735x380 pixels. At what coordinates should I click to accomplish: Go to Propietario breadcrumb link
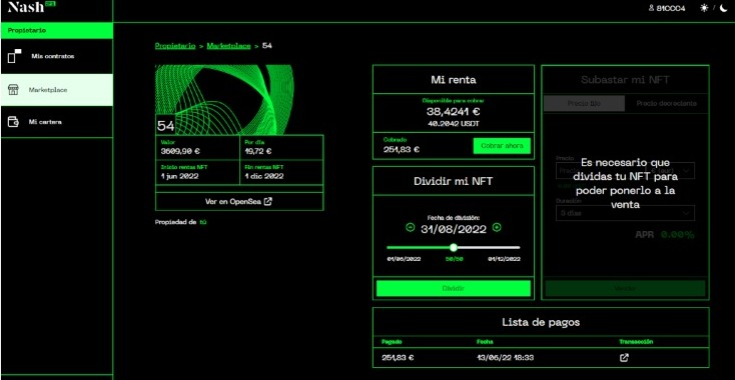[175, 46]
